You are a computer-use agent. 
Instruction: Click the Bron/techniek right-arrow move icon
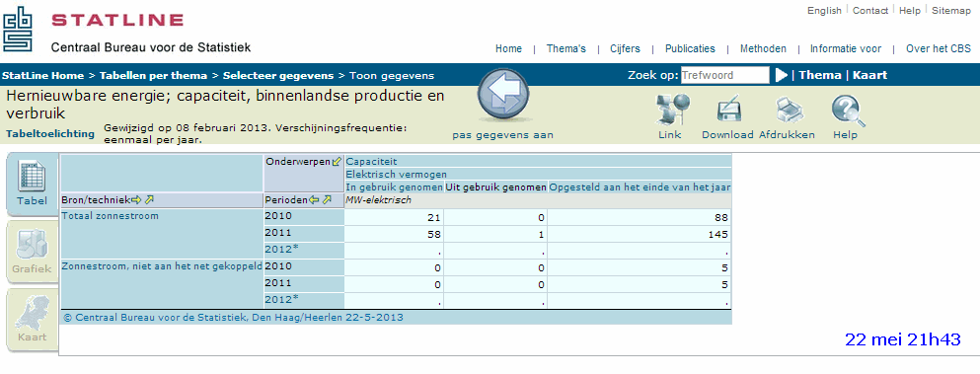click(136, 200)
